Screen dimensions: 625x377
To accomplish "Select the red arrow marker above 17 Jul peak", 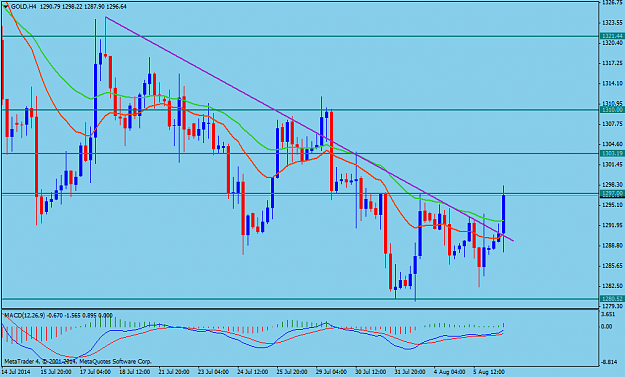I will coord(105,37).
